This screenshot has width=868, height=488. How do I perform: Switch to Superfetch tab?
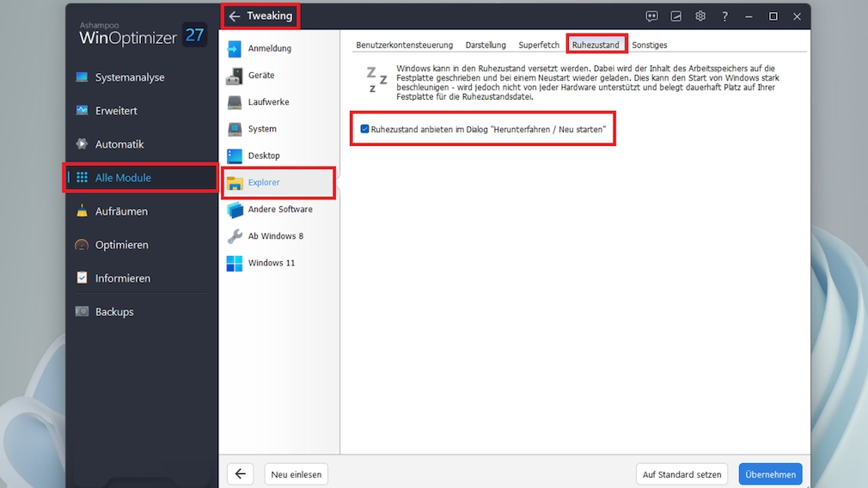539,45
